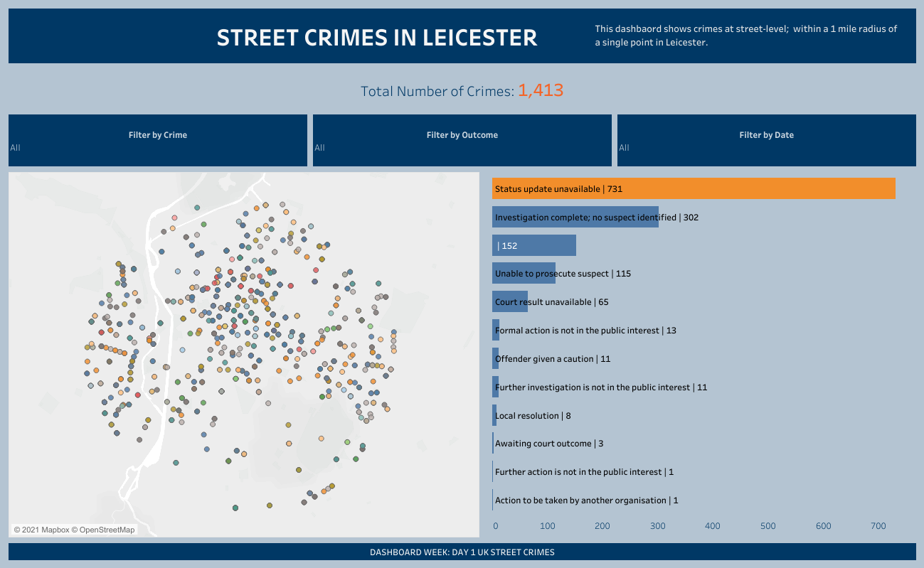The image size is (924, 568).
Task: Click the 200 axis tick label
Action: point(602,526)
